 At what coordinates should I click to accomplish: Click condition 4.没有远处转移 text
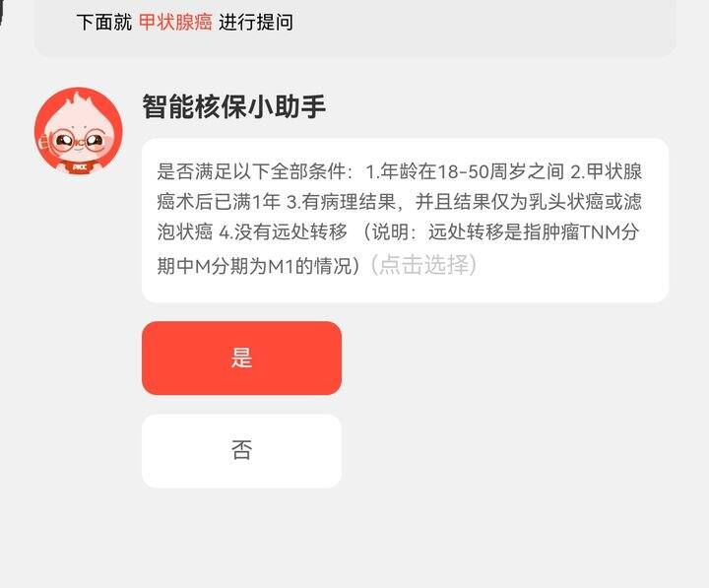point(284,232)
